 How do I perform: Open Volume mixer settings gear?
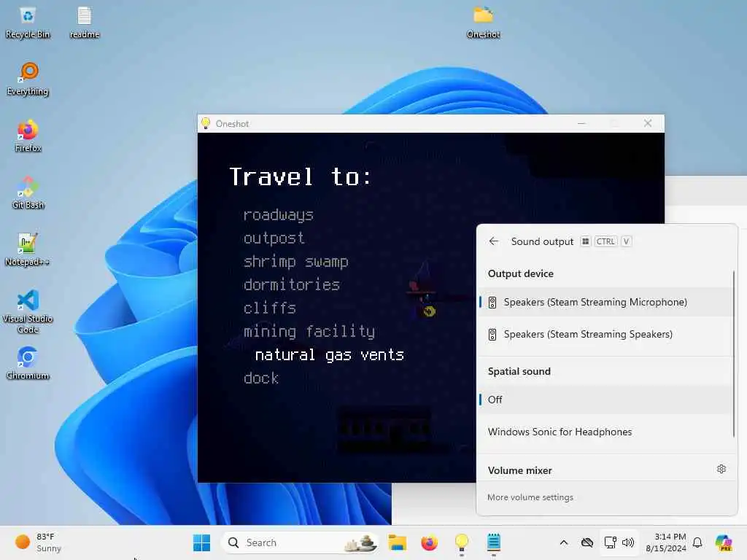(x=721, y=469)
